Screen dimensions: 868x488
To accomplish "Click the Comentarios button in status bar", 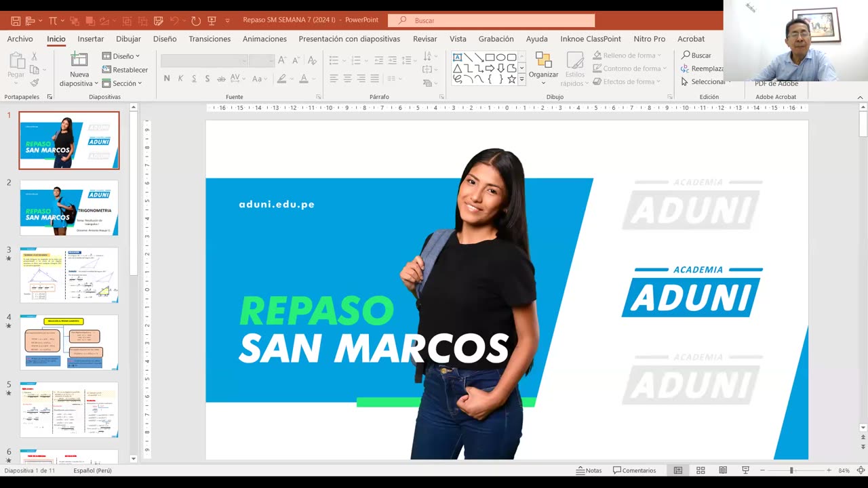I will point(634,470).
